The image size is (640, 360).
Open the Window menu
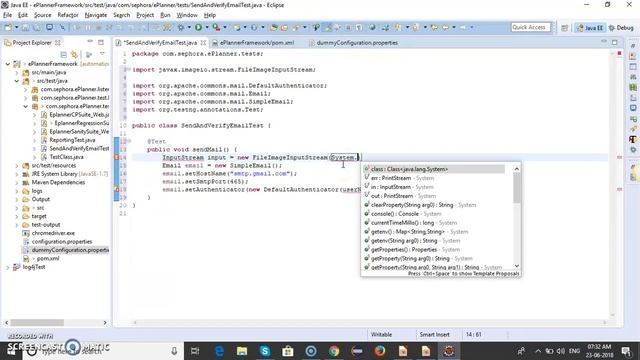[x=187, y=15]
